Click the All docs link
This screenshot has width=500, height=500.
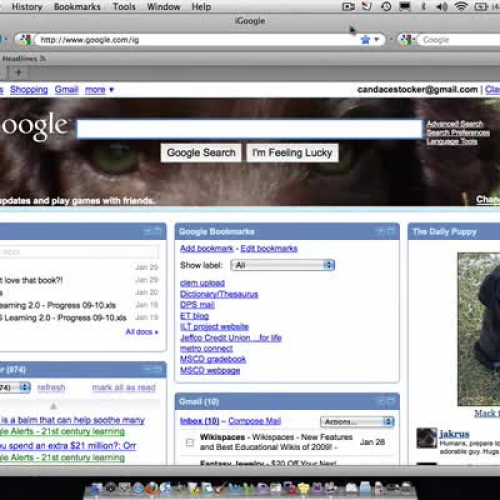142,332
